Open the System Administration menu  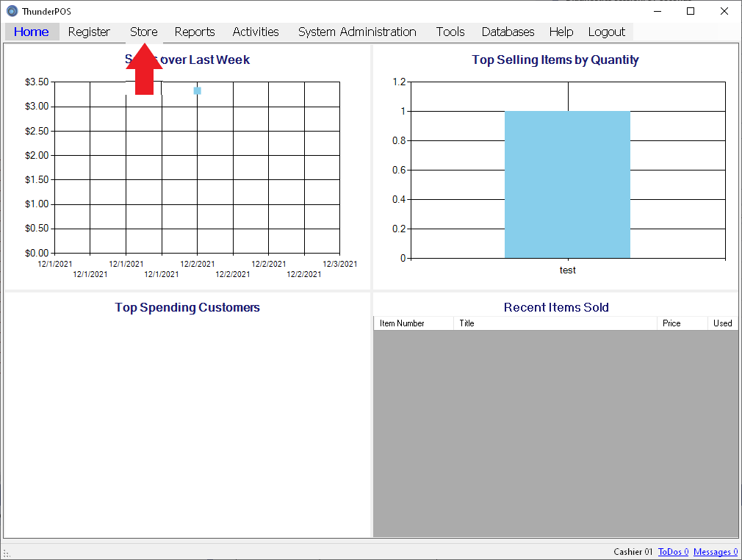357,32
